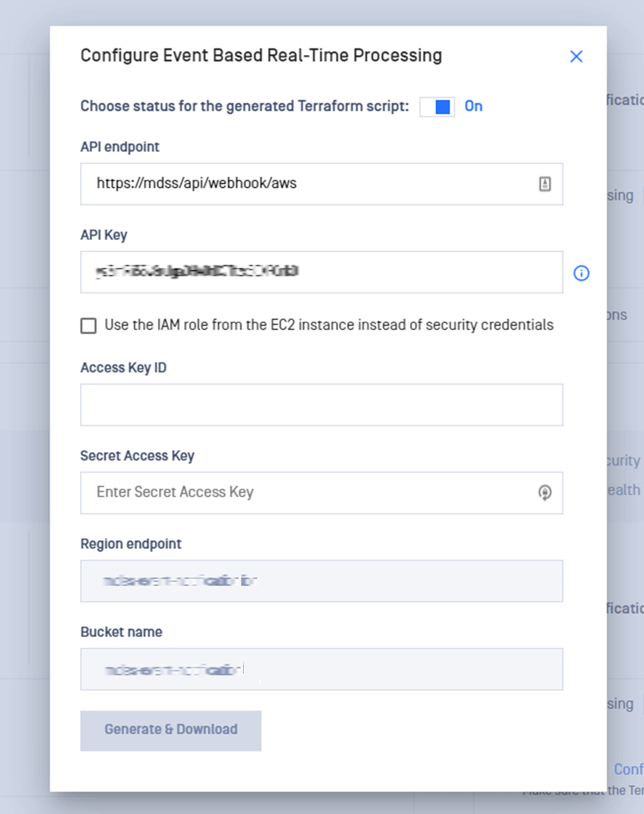644x814 pixels.
Task: Click the On label beside the toggle
Action: [x=474, y=106]
